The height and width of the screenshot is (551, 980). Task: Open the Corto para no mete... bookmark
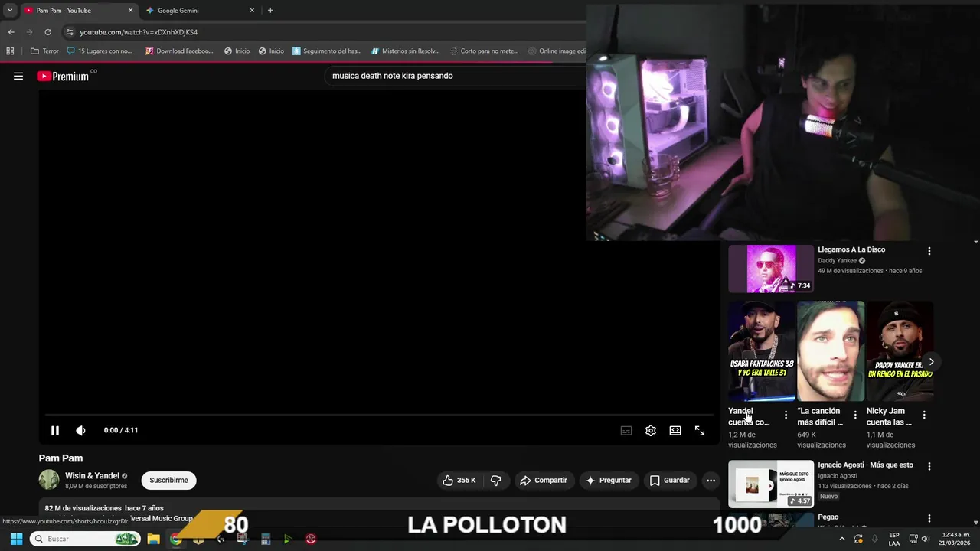(484, 51)
